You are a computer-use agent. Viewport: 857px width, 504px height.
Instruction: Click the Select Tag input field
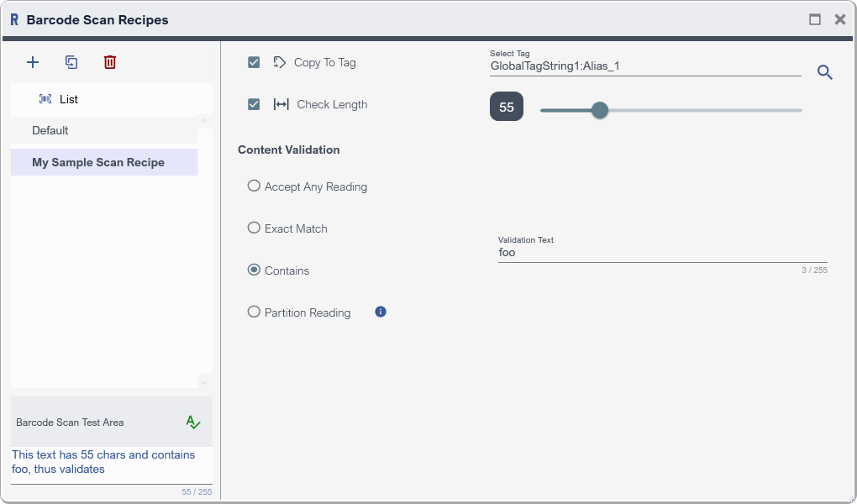645,66
